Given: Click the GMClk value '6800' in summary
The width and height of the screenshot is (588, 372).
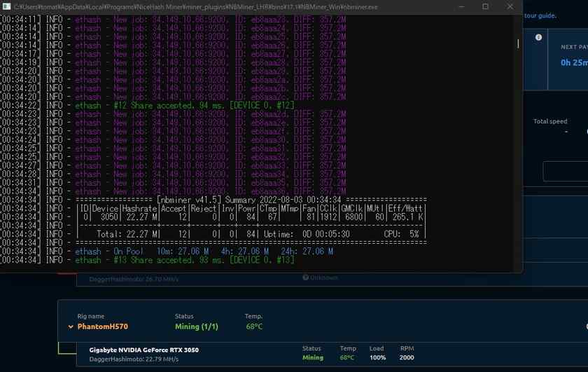Looking at the screenshot, I should [353, 217].
